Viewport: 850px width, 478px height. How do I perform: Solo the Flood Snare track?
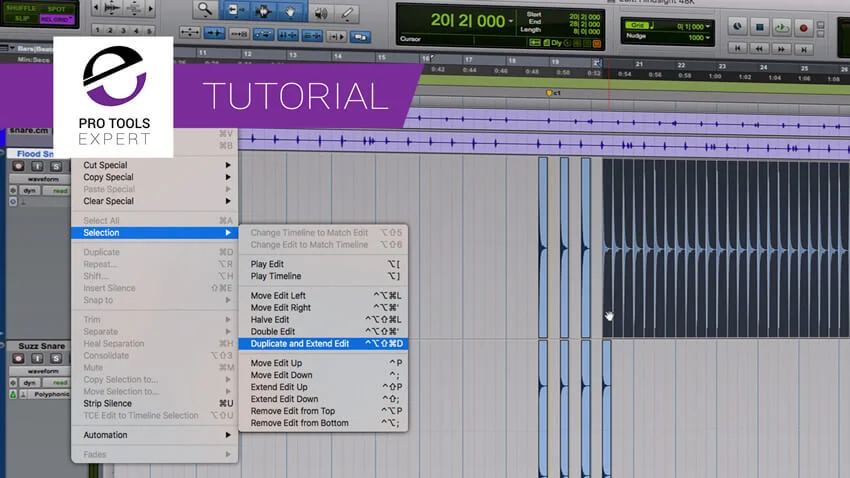click(56, 167)
